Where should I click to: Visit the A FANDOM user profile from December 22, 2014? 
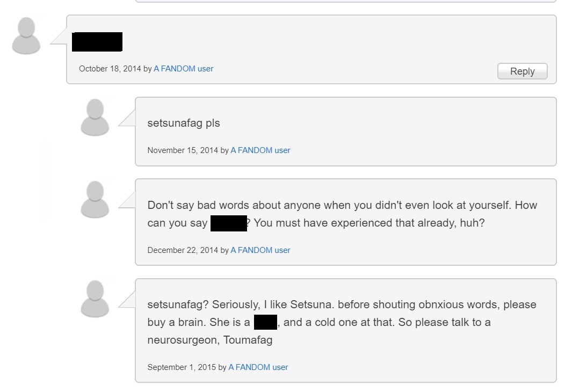pos(260,250)
